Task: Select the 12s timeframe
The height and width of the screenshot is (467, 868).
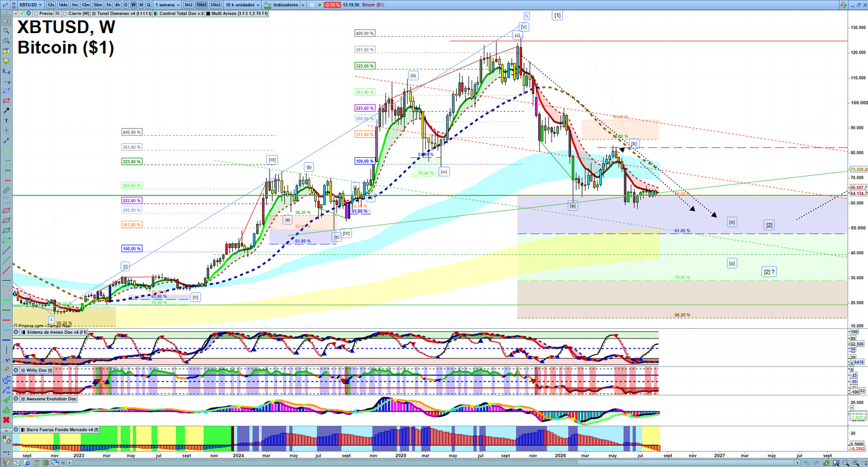Action: coord(50,5)
